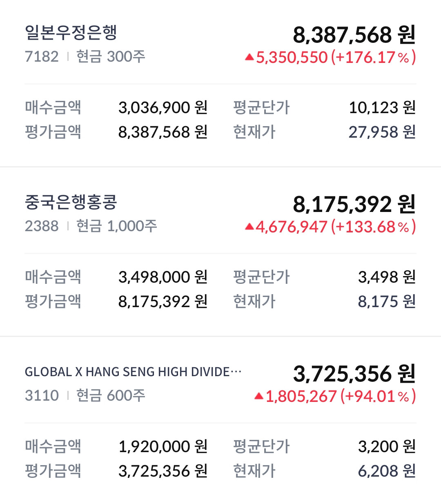Tap the 1,920,000 원 purchase amount
This screenshot has width=441, height=504.
[163, 446]
